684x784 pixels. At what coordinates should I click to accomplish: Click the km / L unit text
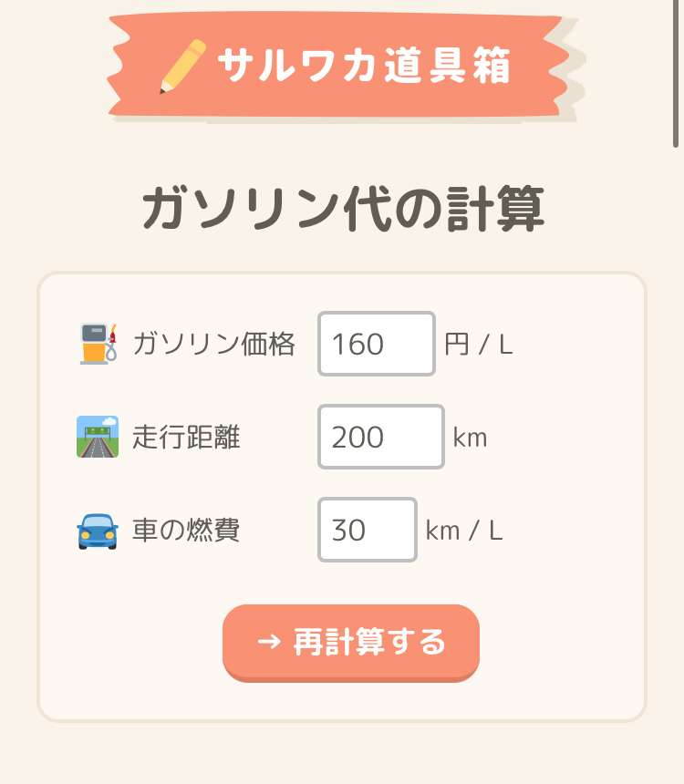tap(464, 531)
